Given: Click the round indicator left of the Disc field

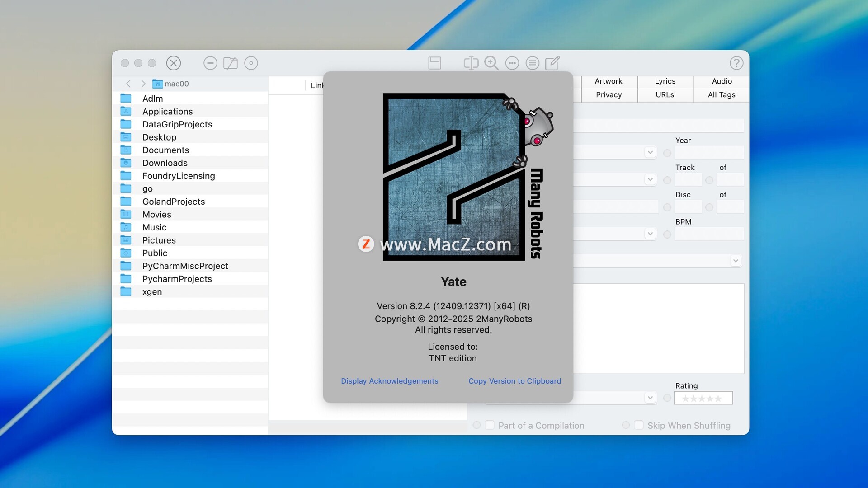Looking at the screenshot, I should (x=667, y=207).
